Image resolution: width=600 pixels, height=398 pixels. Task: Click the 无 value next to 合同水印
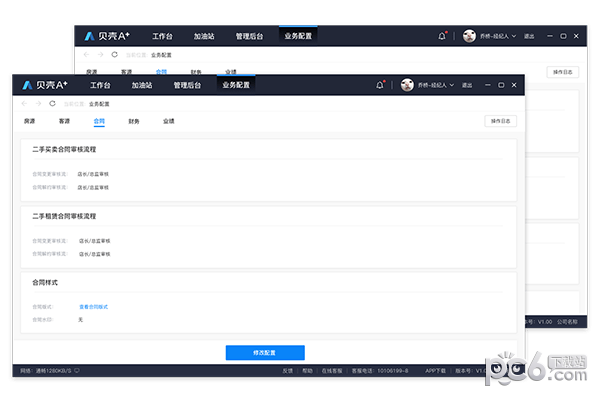point(80,320)
